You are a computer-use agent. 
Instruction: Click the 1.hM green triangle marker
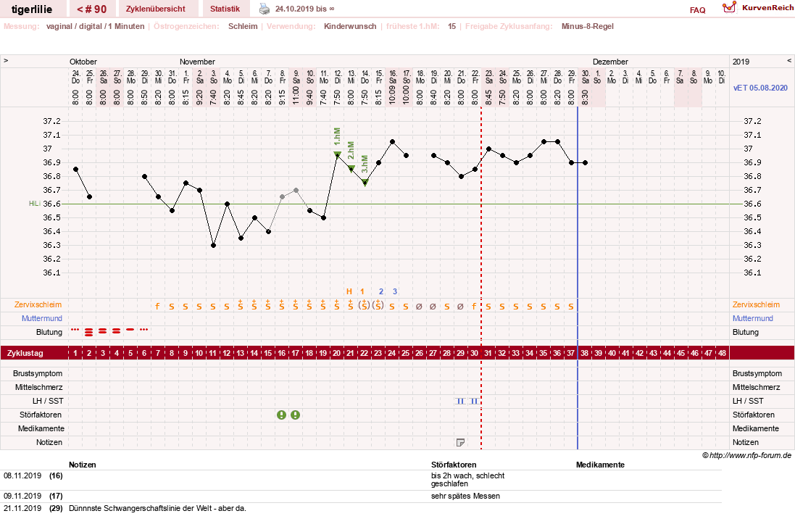point(338,154)
